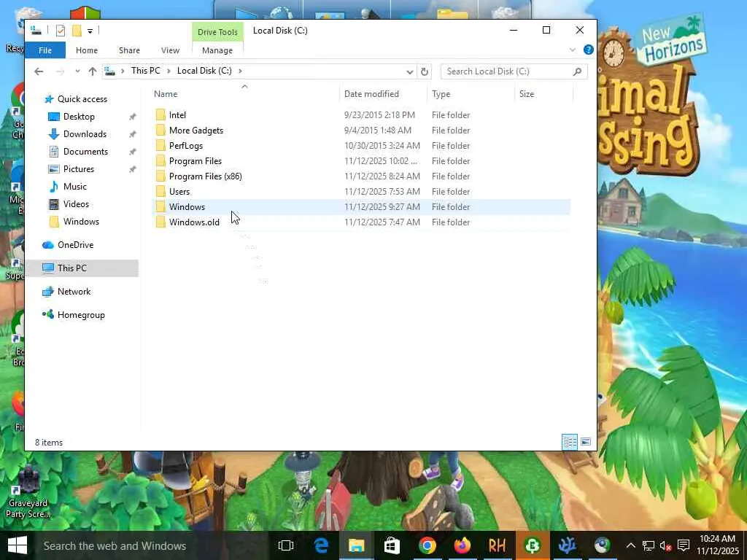Open the Customize Quick Access Toolbar dropdown
This screenshot has width=747, height=560.
tap(90, 31)
